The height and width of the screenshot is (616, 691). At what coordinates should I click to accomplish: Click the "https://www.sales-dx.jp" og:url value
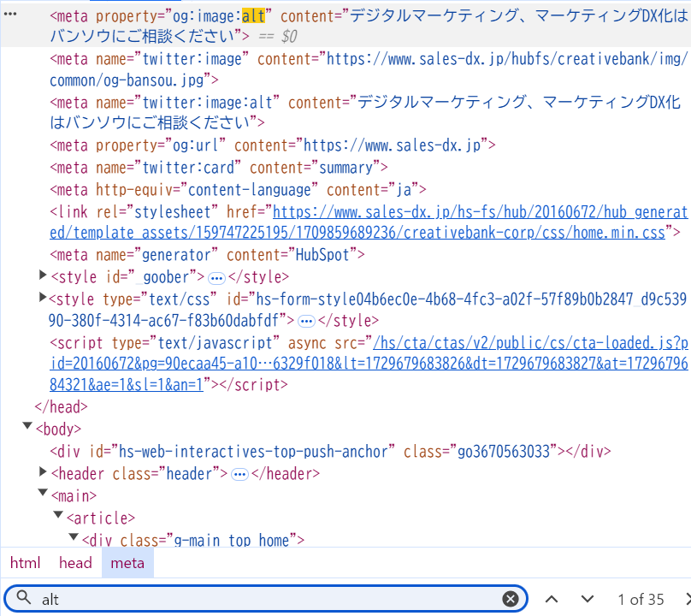tap(393, 145)
